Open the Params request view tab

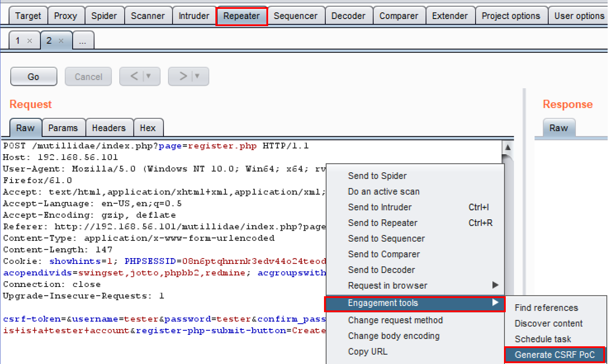point(63,128)
